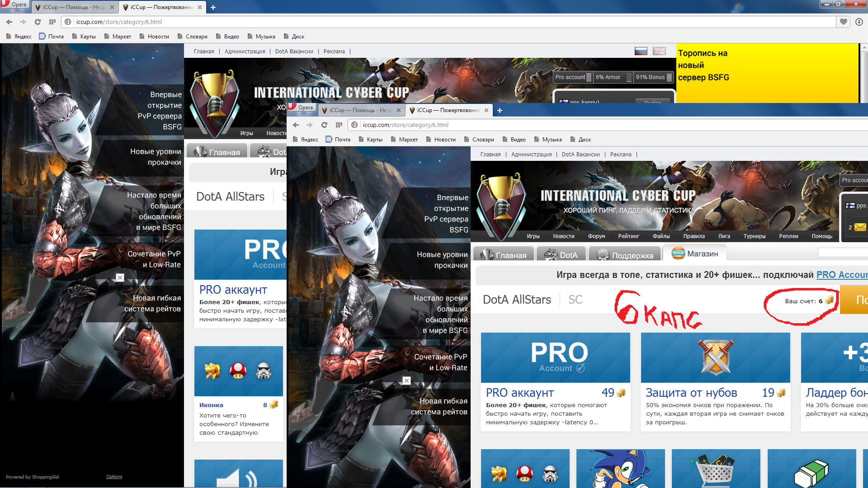The width and height of the screenshot is (868, 488).
Task: Open new tab in inner front browser
Action: tap(500, 110)
